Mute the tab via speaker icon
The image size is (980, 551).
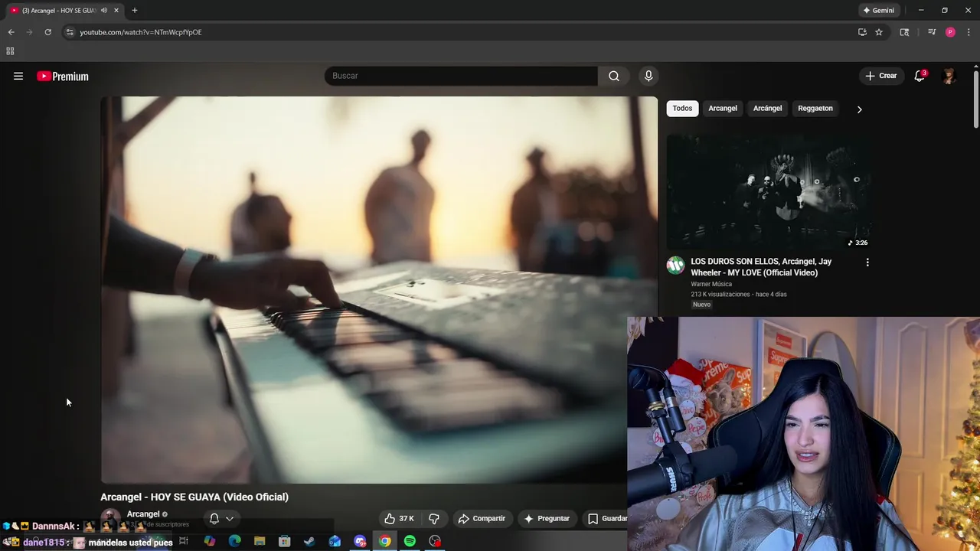104,11
